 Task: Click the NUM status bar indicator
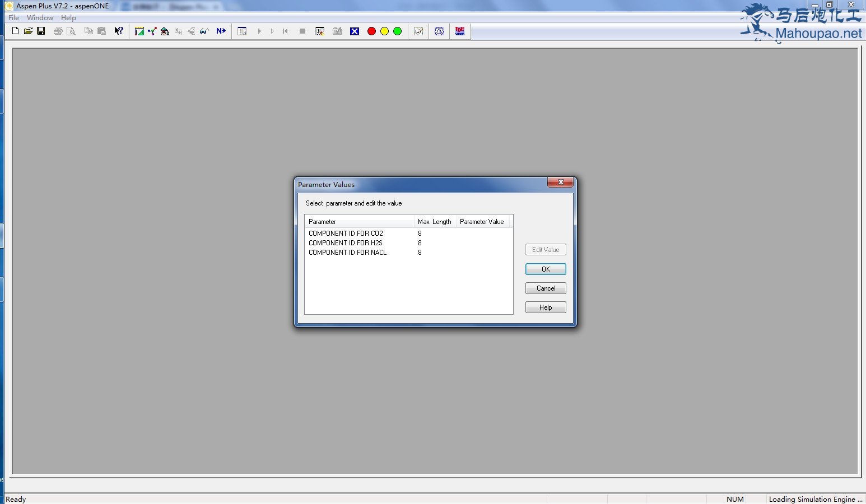[735, 500]
